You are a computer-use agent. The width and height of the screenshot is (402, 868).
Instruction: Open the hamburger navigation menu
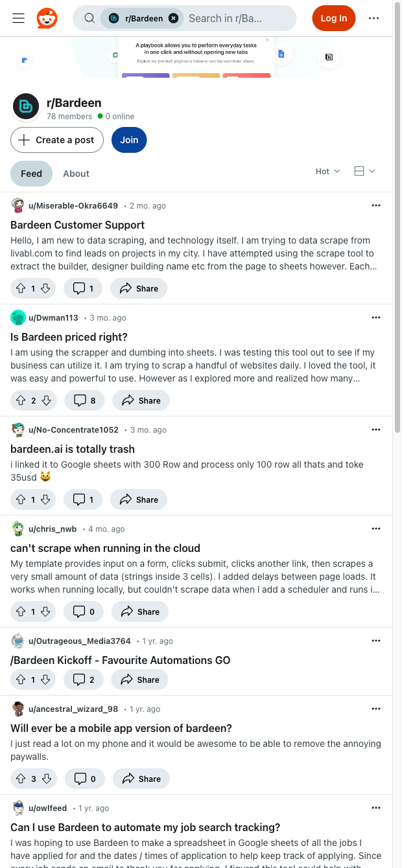tap(18, 18)
